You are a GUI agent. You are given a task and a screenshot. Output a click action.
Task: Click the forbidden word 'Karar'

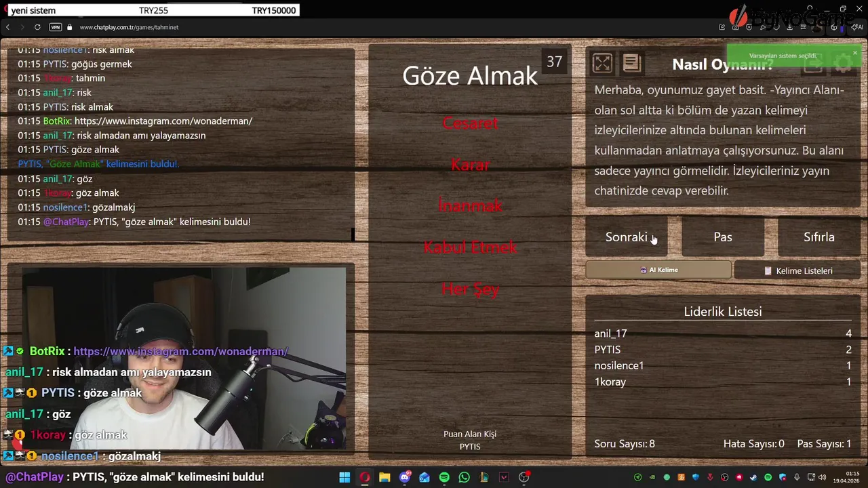pos(470,165)
